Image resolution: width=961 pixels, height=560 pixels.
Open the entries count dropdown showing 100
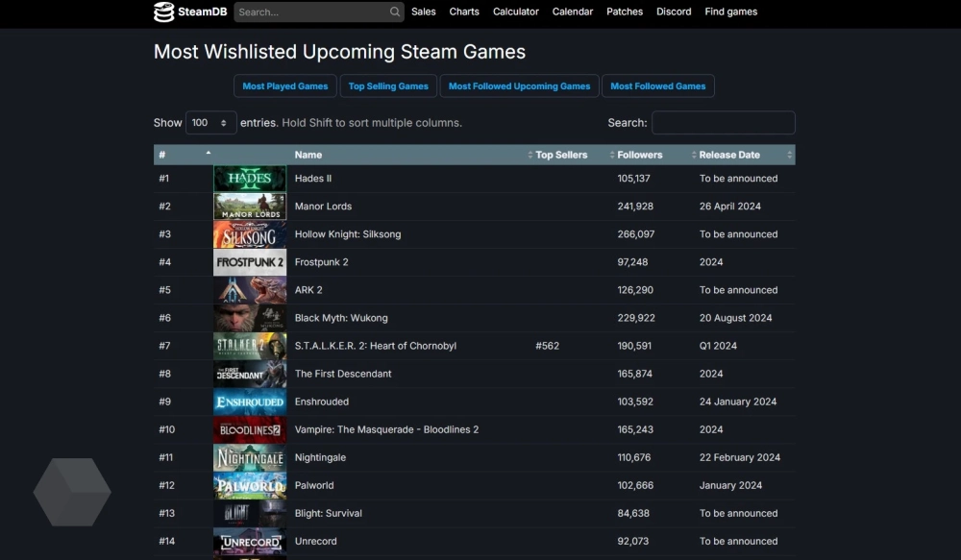coord(210,123)
